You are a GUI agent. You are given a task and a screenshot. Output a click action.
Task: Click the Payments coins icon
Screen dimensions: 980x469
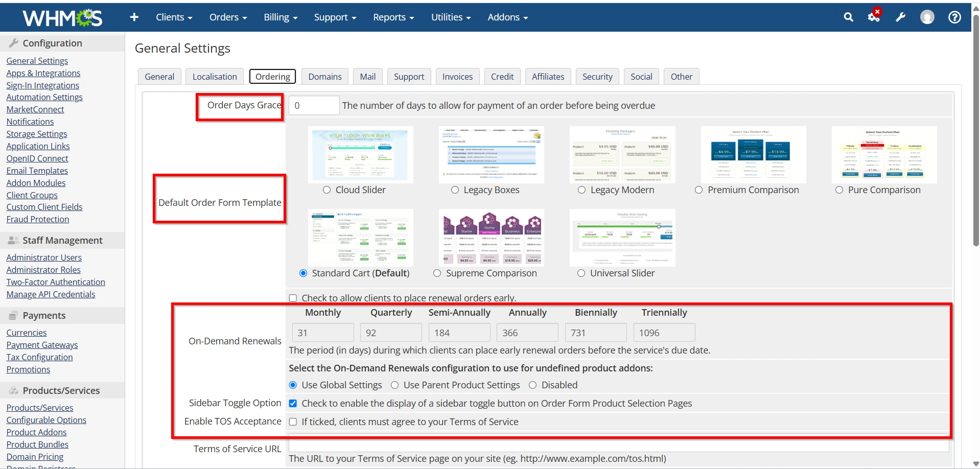point(13,316)
